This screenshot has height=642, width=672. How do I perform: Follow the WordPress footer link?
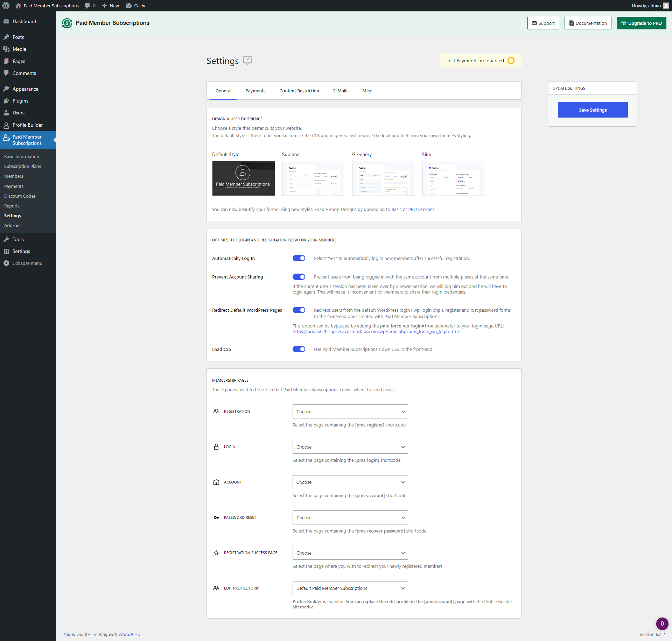point(129,634)
